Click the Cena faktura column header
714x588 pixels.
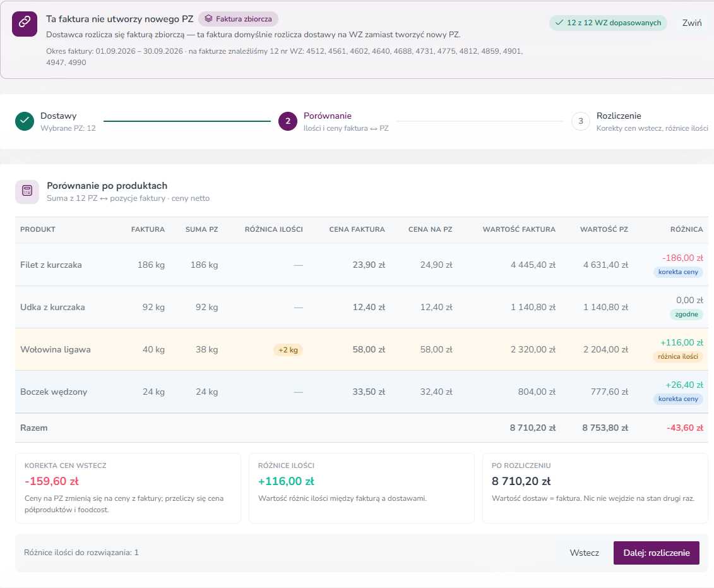pyautogui.click(x=357, y=229)
